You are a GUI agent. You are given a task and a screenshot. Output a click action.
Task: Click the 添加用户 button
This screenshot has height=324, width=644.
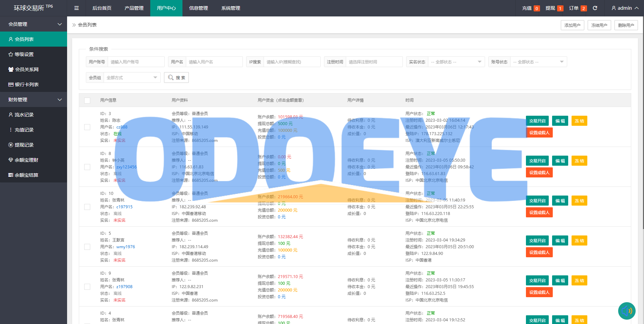pyautogui.click(x=573, y=25)
